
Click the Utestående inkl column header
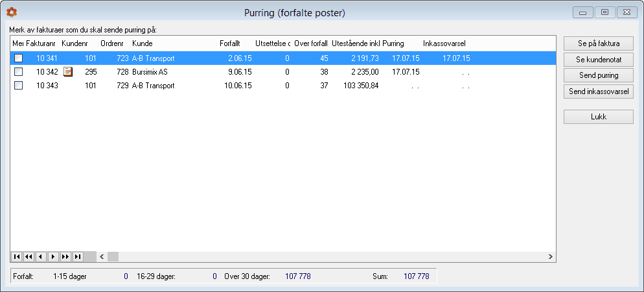pyautogui.click(x=356, y=43)
